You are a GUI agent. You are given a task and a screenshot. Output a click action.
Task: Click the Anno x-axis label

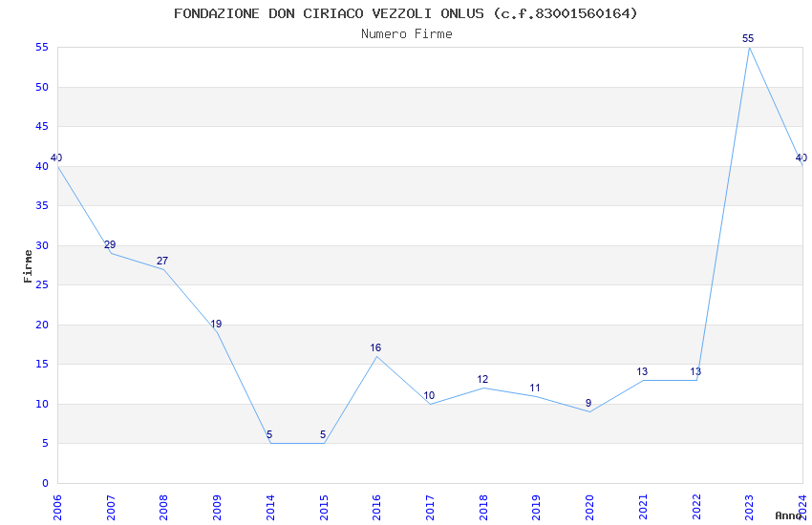pos(788,515)
